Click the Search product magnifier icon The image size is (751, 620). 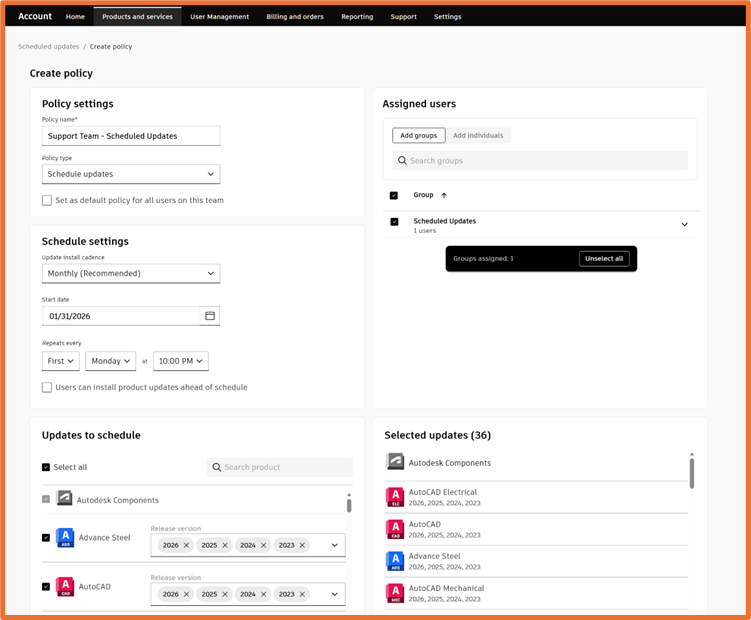coord(216,467)
